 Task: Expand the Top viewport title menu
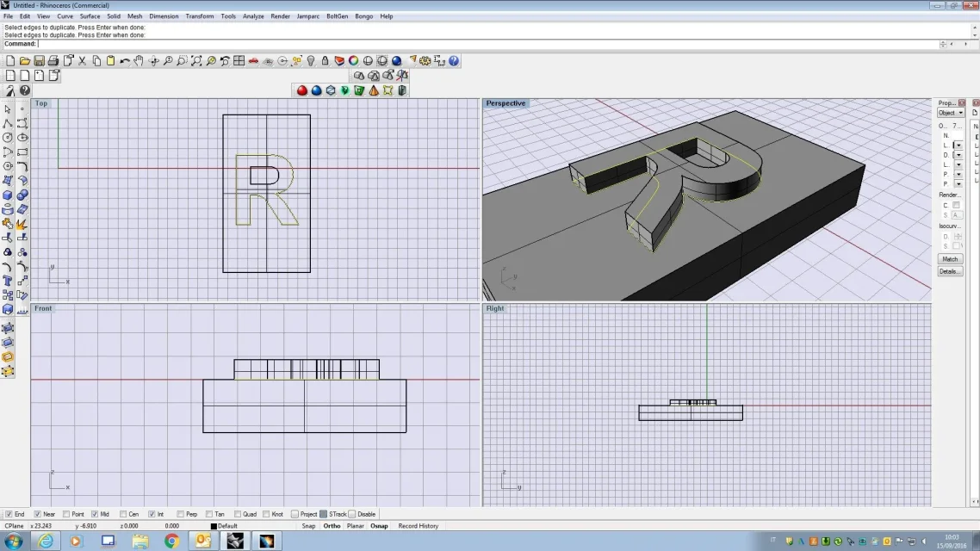[x=41, y=103]
